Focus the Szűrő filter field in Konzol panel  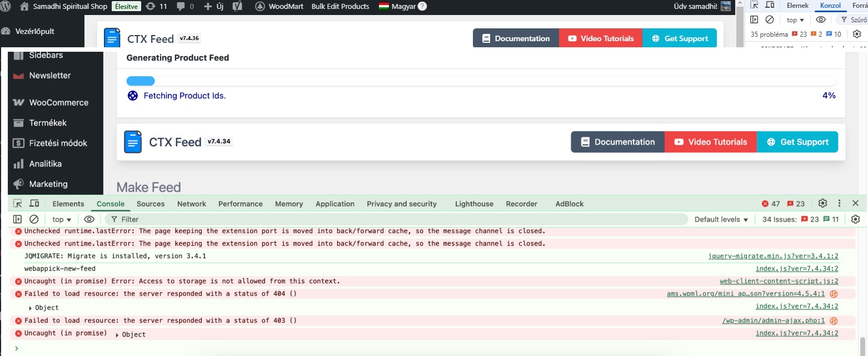point(851,19)
